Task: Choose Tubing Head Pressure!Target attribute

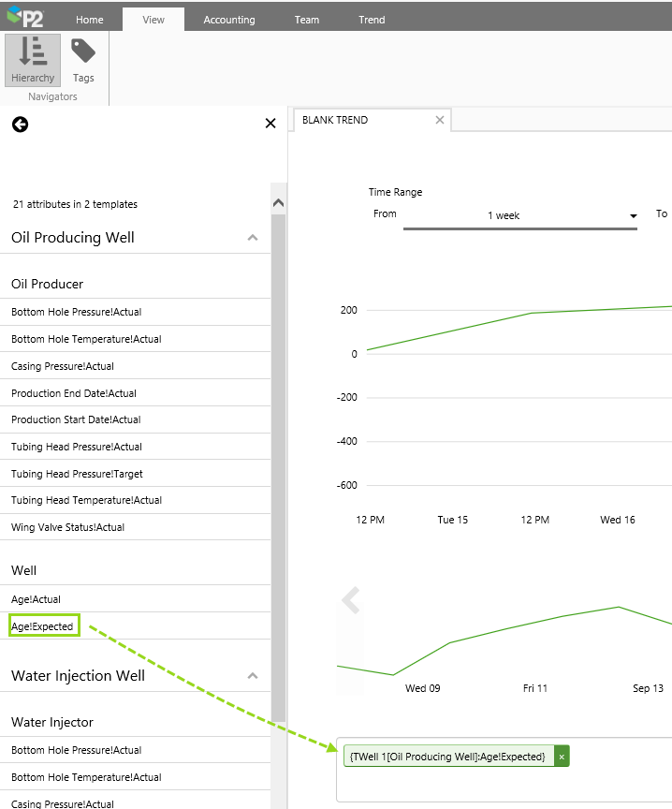Action: pyautogui.click(x=77, y=474)
